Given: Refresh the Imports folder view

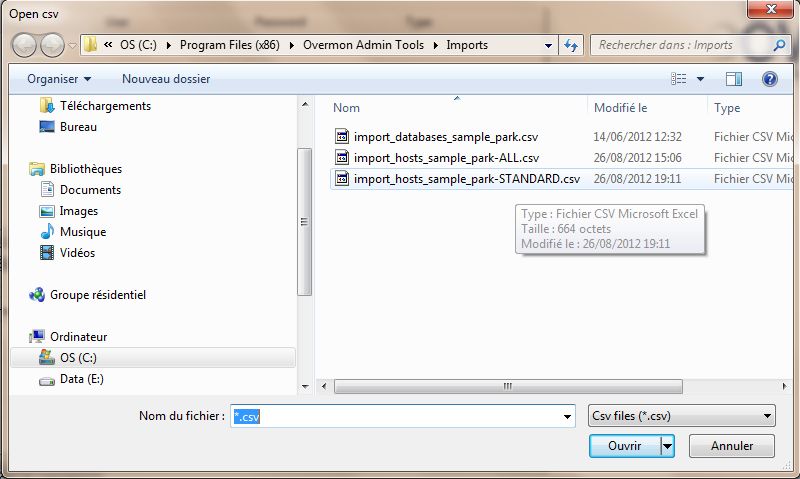Looking at the screenshot, I should (571, 45).
